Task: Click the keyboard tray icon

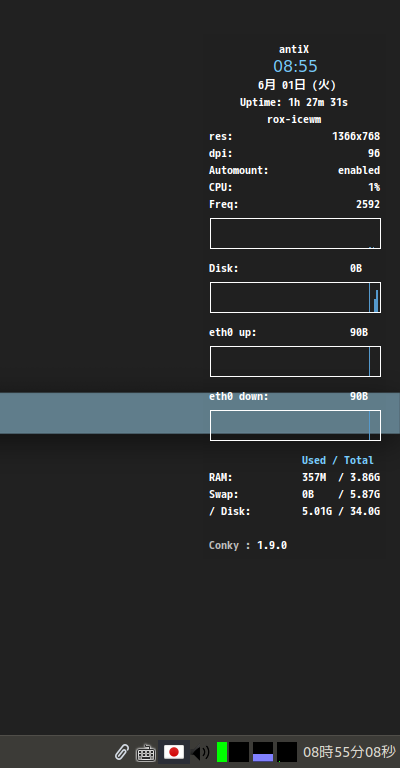Action: click(145, 752)
